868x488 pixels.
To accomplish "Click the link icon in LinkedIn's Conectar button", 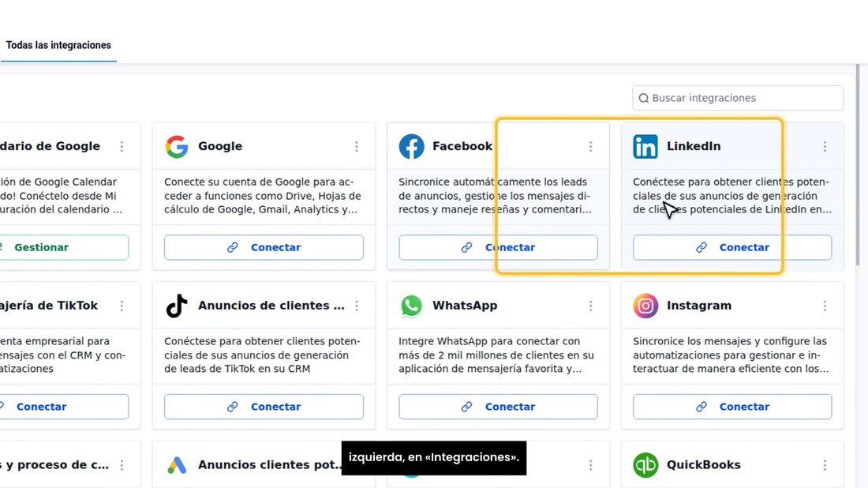I will (702, 248).
